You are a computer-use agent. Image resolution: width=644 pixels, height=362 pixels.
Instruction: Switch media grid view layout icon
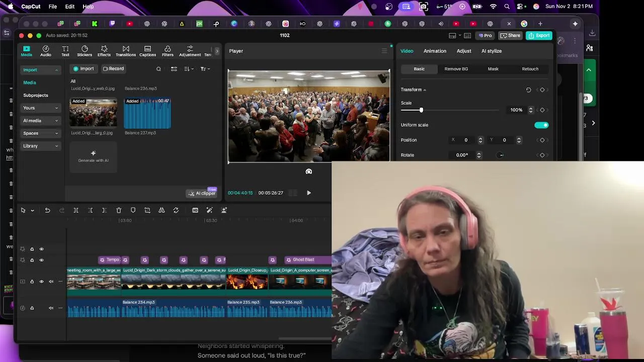174,69
